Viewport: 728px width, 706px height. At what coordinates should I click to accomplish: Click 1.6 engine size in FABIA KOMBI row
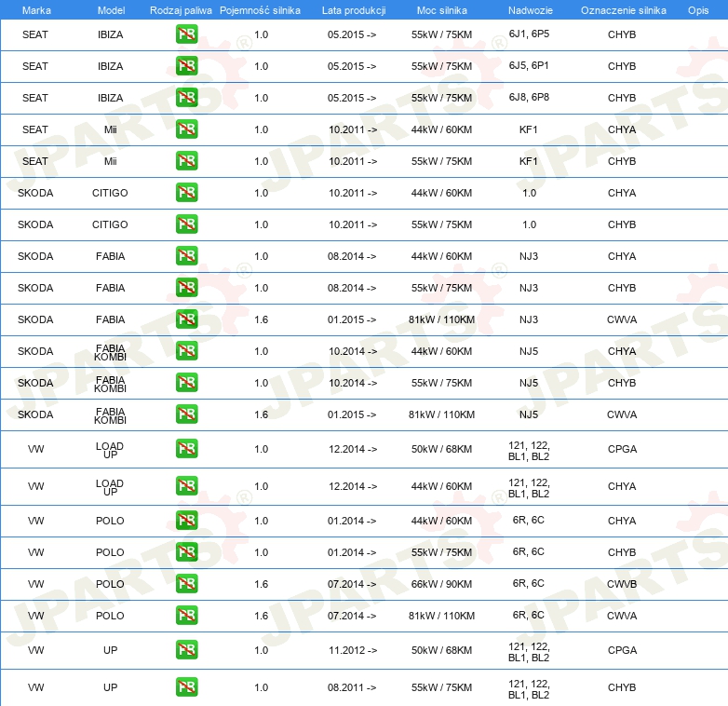tap(262, 414)
